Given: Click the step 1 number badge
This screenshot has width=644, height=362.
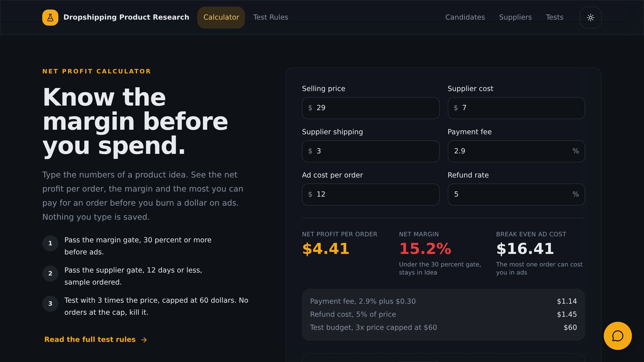Looking at the screenshot, I should (x=50, y=243).
